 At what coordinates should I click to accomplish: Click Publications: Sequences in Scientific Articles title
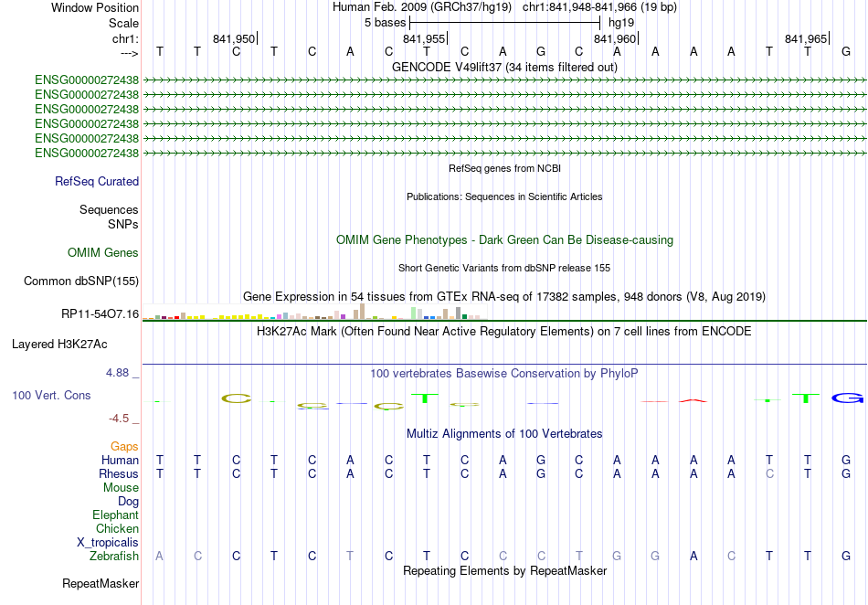click(504, 196)
